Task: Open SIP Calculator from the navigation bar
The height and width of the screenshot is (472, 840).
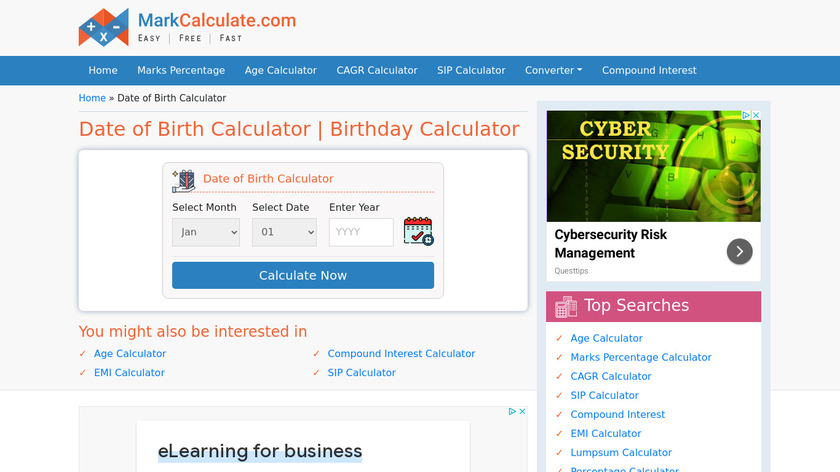Action: (x=471, y=71)
